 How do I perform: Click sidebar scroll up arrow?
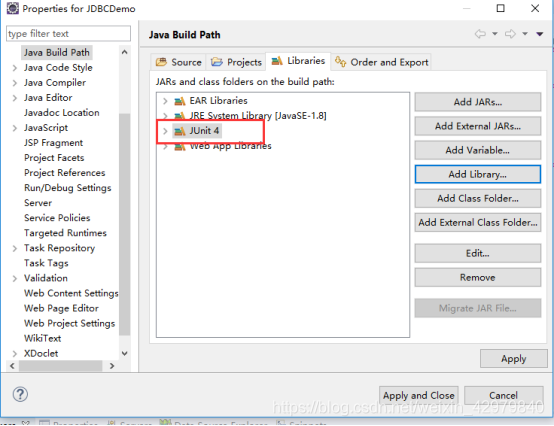(124, 52)
